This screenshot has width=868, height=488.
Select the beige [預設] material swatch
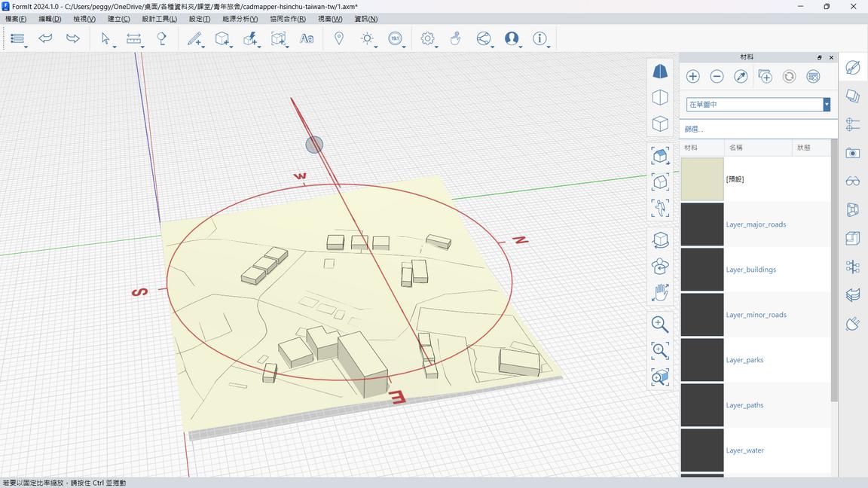[x=702, y=179]
